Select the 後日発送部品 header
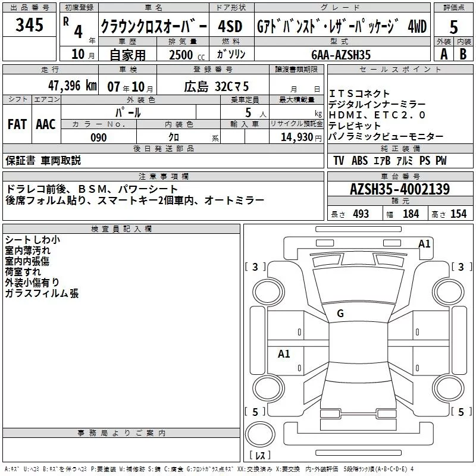The image size is (476, 476). tap(164, 148)
